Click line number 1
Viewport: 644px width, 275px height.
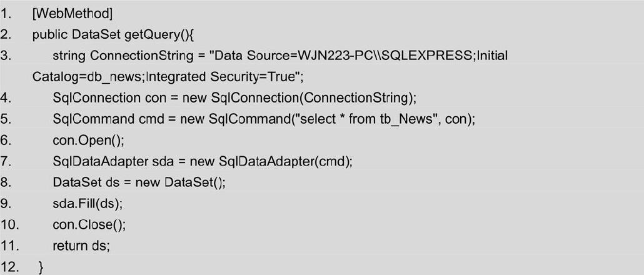click(6, 14)
